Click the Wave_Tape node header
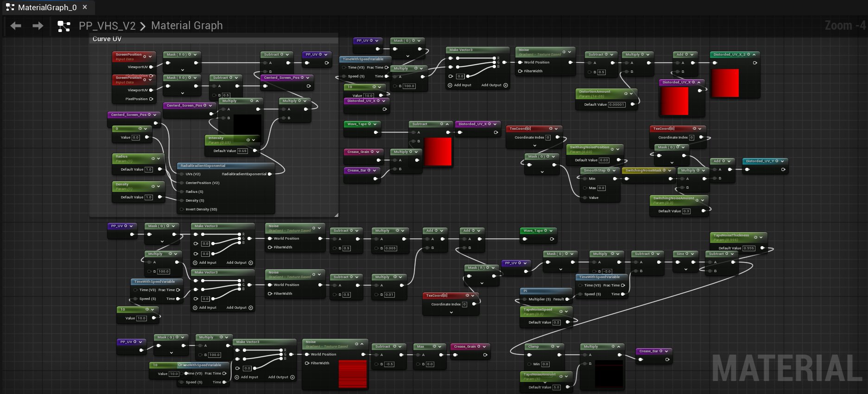 (357, 124)
